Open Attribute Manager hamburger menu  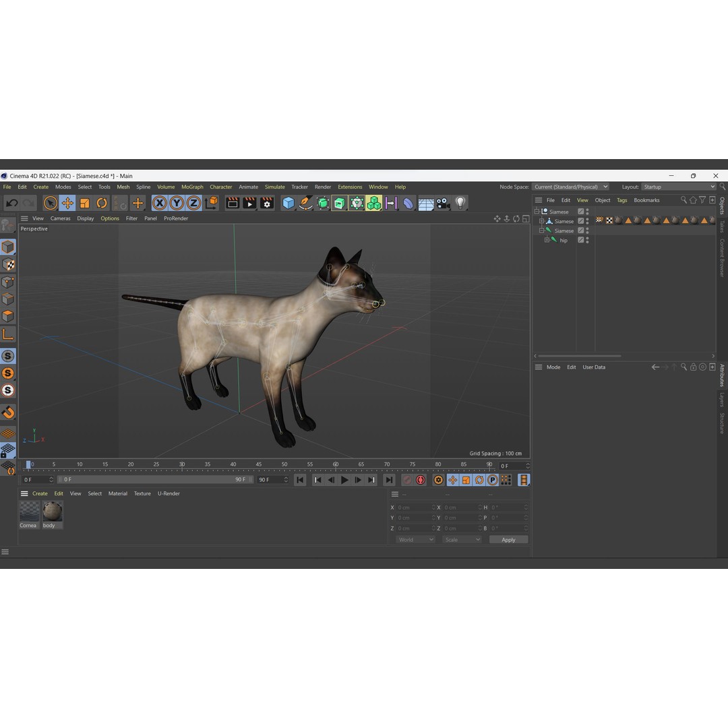pyautogui.click(x=539, y=367)
